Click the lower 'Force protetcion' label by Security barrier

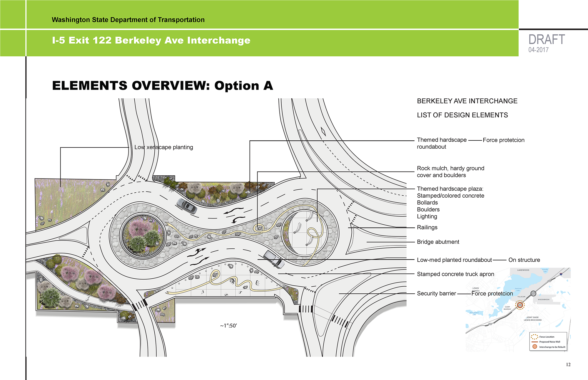(492, 293)
